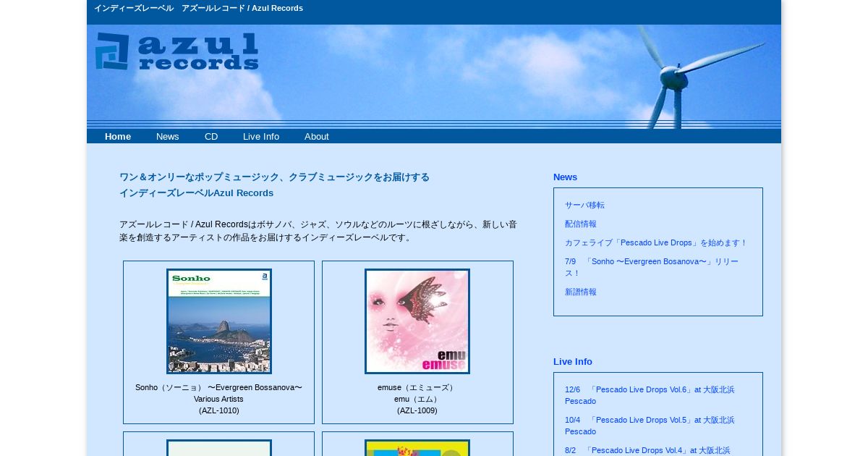The image size is (868, 456).
Task: Open the 配信情報 news link
Action: (x=581, y=224)
